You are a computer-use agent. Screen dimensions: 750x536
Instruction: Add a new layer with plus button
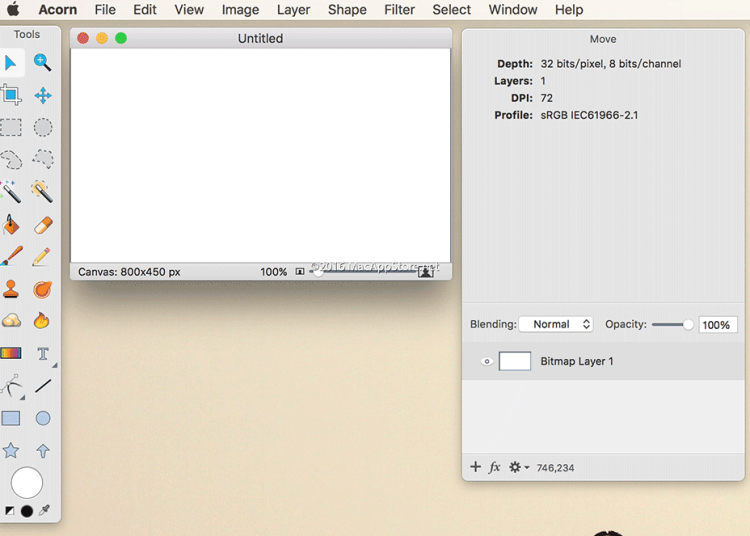coord(475,467)
